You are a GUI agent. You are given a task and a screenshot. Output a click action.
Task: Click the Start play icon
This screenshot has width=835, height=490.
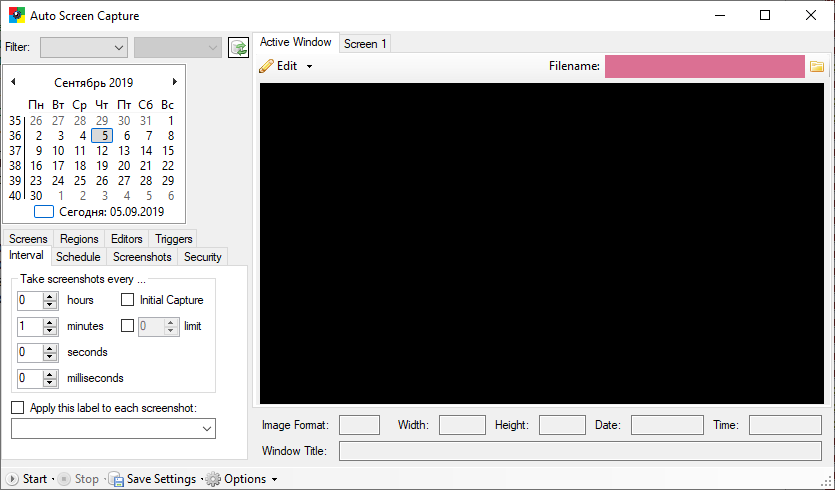(11, 479)
